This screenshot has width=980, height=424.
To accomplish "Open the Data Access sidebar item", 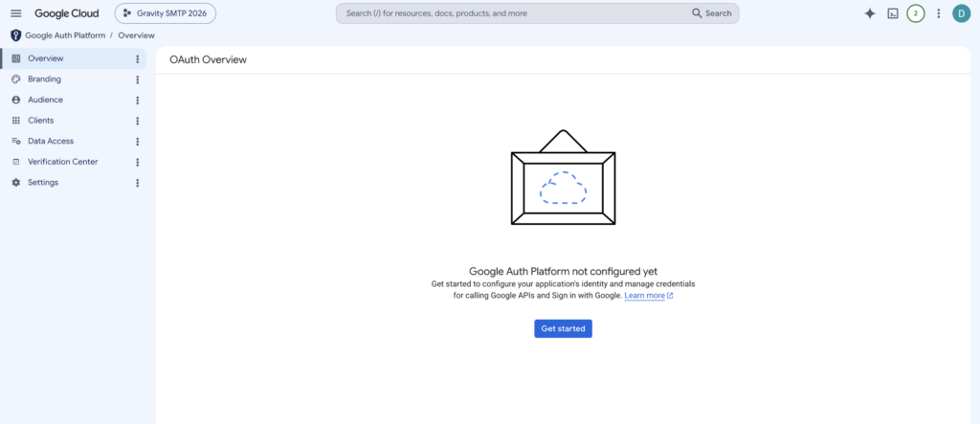I will pos(74,142).
